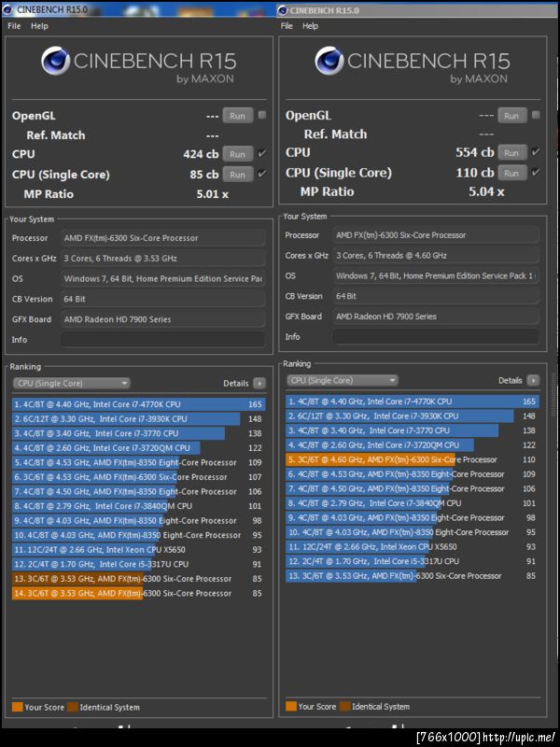The image size is (560, 747).
Task: Select i7-3770 ranking row in left window
Action: 138,433
